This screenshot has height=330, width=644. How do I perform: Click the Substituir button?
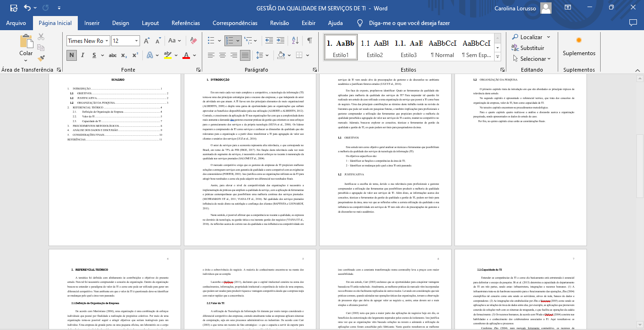tap(528, 48)
